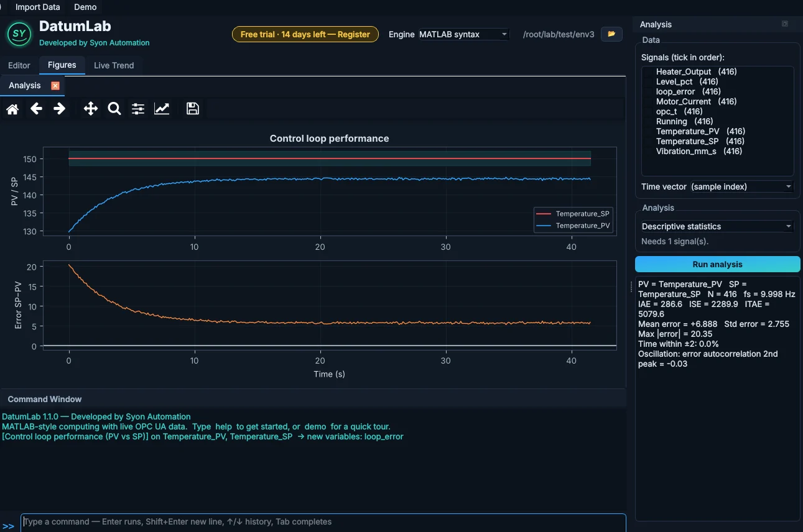Switch to the Editor tab
Image resolution: width=803 pixels, height=532 pixels.
pos(19,65)
